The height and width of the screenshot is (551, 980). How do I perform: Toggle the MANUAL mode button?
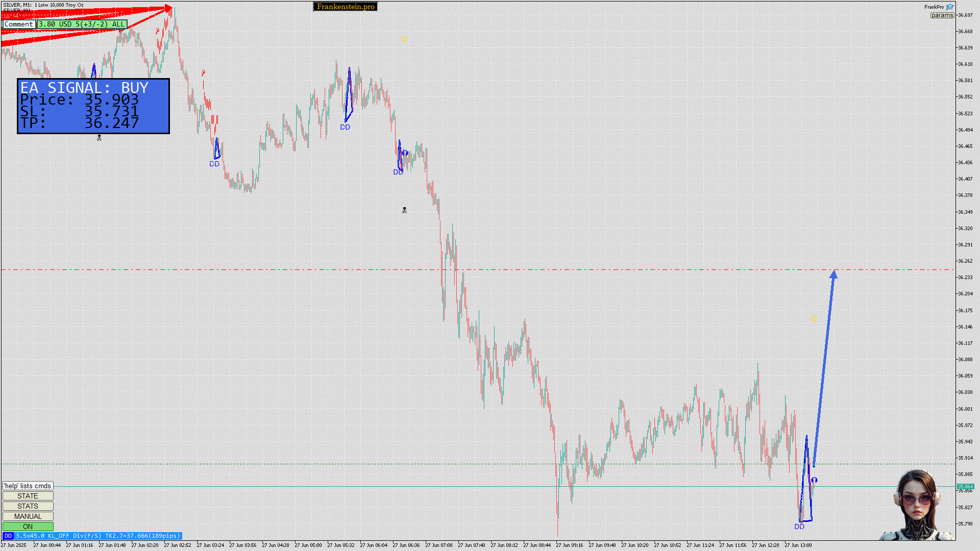(x=28, y=516)
